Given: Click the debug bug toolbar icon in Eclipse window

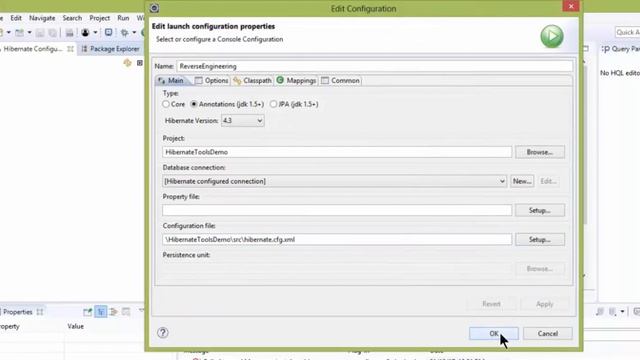Looking at the screenshot, I should coord(124,33).
